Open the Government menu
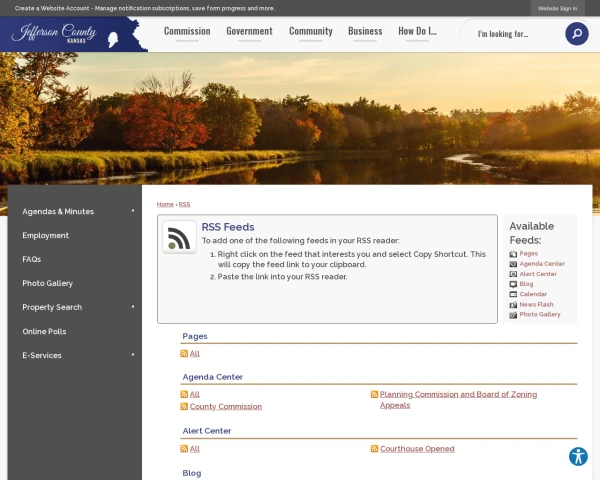600x480 pixels. (249, 31)
